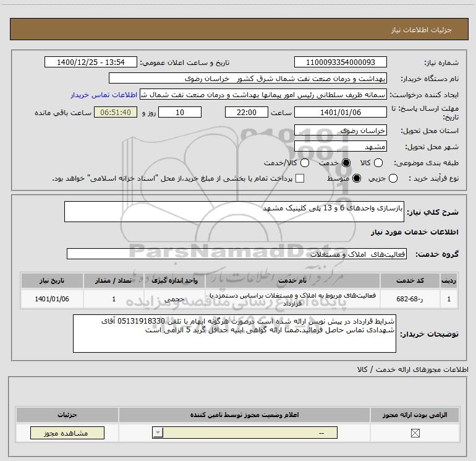
Task: Click the delivery province field خراسان رضوی
Action: [340, 130]
